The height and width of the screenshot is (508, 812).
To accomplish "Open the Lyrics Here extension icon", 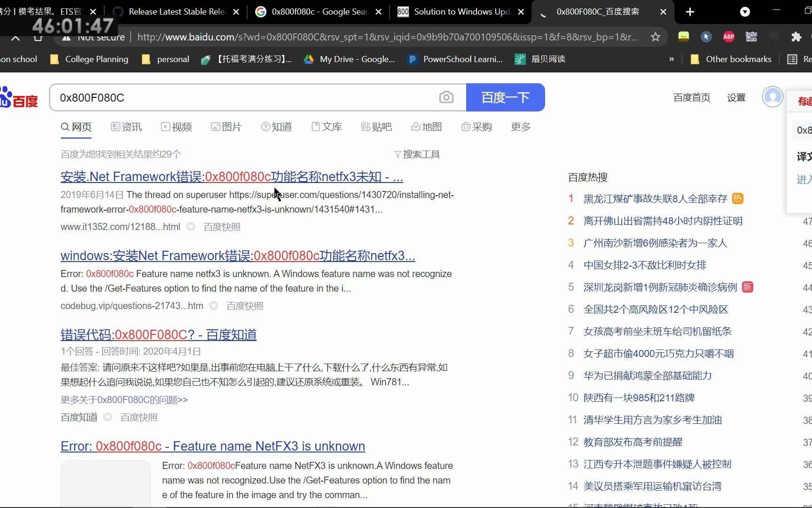I will [751, 37].
